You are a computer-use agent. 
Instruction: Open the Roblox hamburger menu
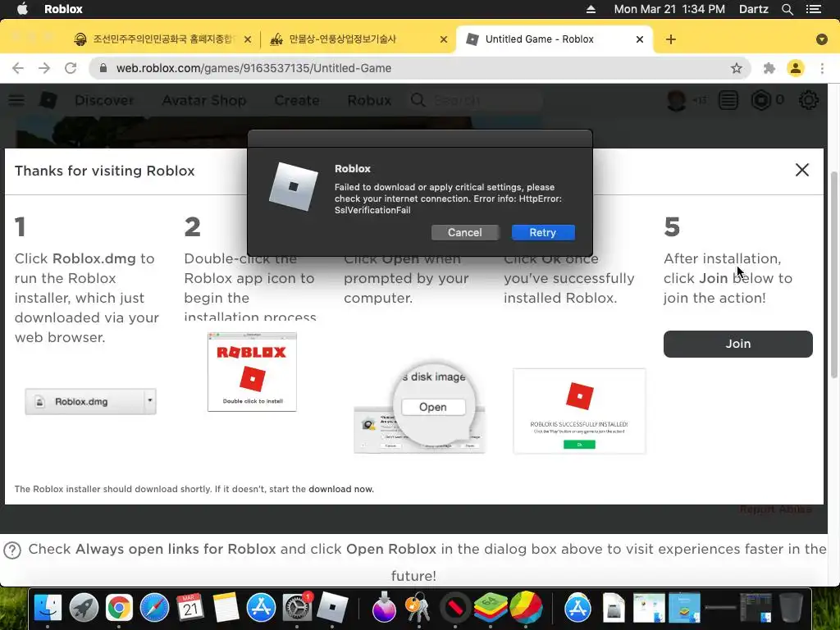tap(16, 100)
